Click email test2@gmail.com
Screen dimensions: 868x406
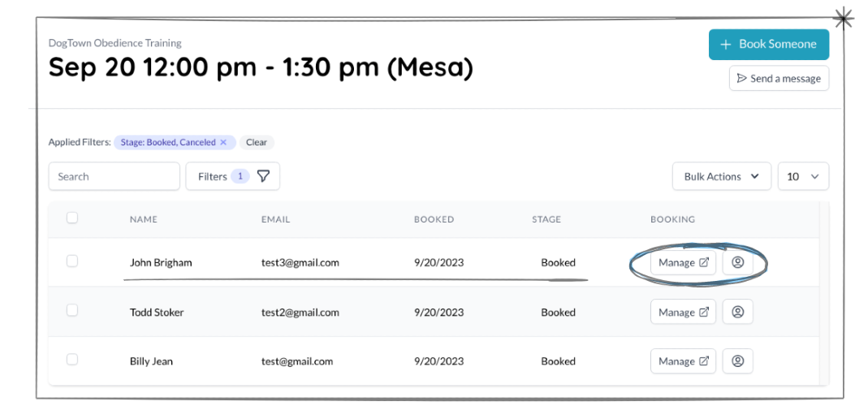coord(300,313)
